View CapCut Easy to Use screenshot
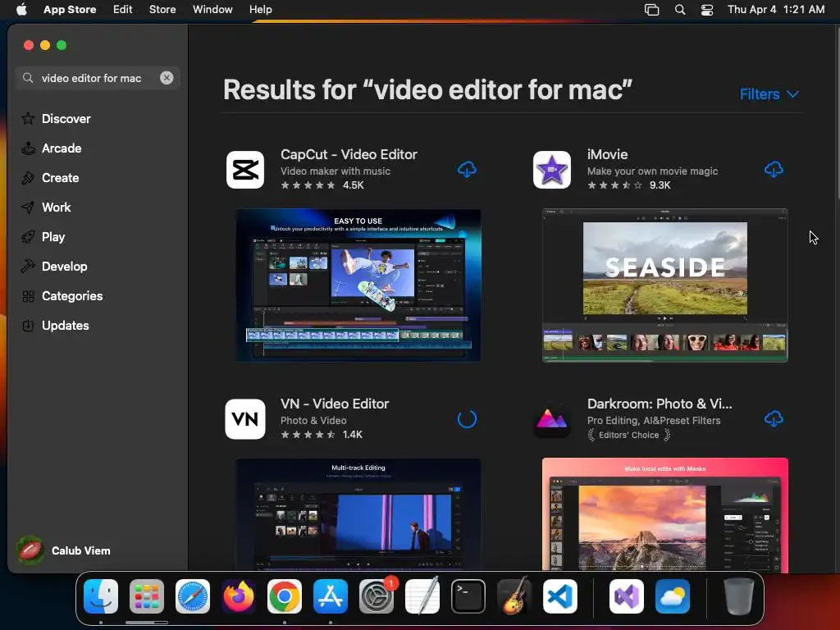Viewport: 840px width, 630px height. coord(358,285)
